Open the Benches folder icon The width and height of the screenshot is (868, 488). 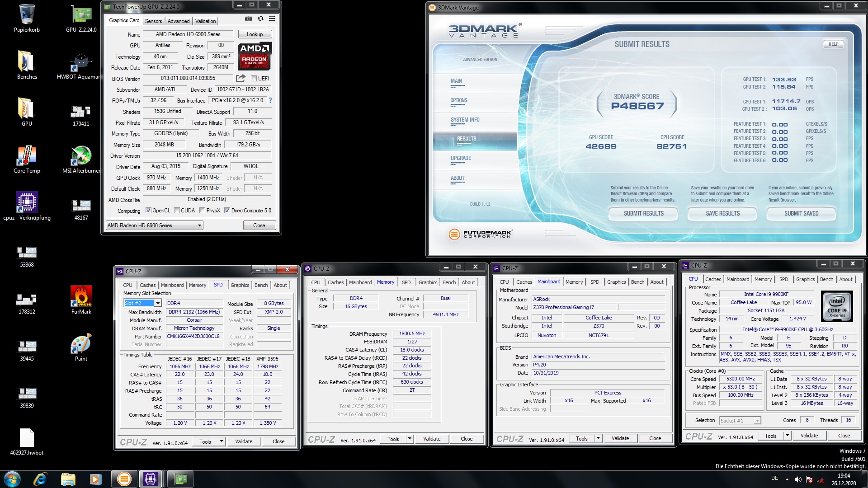(x=27, y=65)
